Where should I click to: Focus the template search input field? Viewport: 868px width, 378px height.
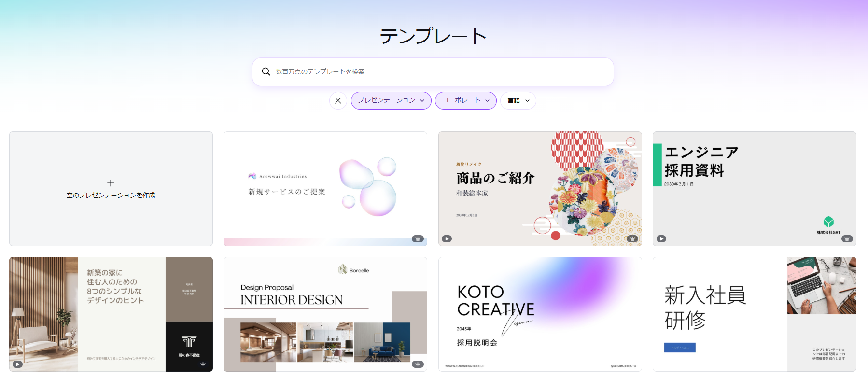pyautogui.click(x=434, y=71)
